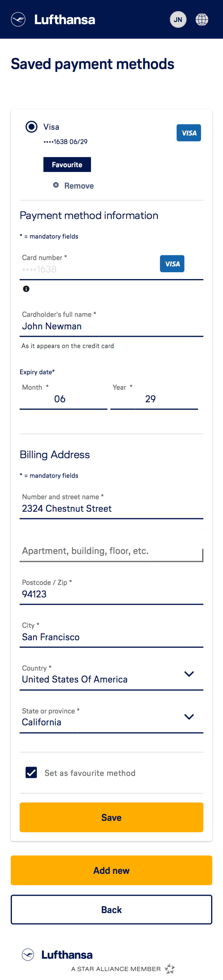
Task: Click the Star Alliance emblem in the footer
Action: (x=169, y=969)
